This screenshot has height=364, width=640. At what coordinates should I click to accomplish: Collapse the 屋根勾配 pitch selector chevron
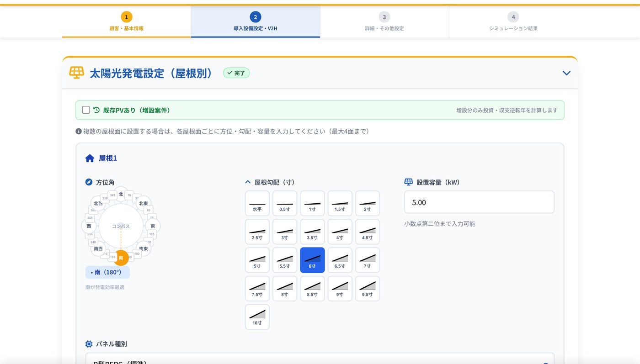[248, 182]
